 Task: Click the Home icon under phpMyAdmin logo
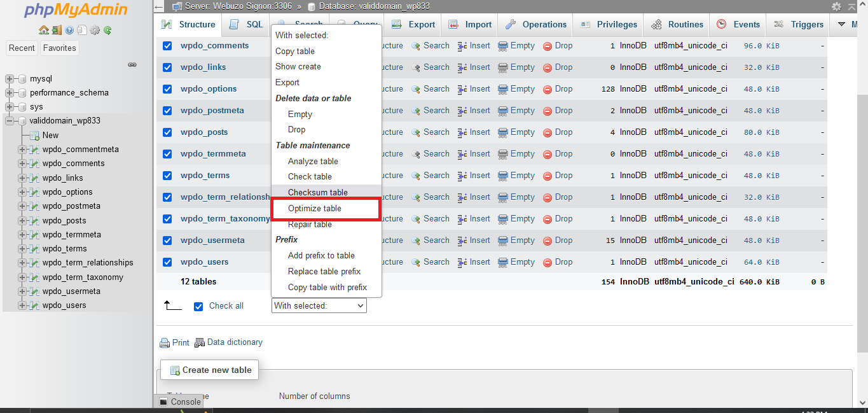(x=43, y=30)
